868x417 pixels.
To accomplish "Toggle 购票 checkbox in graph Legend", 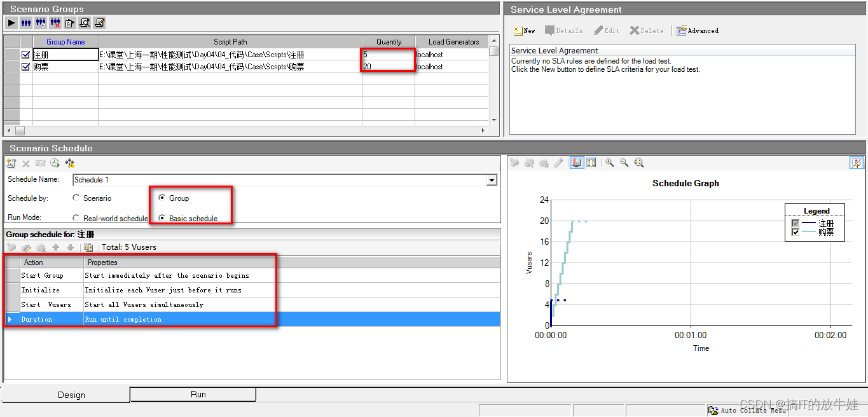I will coord(795,233).
